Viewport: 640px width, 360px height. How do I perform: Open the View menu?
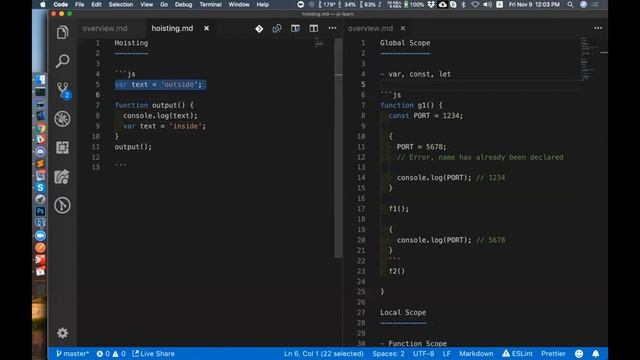coord(147,4)
